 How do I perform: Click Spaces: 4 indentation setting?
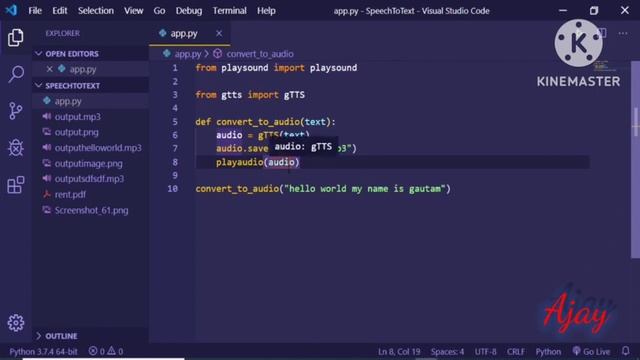[x=447, y=351]
